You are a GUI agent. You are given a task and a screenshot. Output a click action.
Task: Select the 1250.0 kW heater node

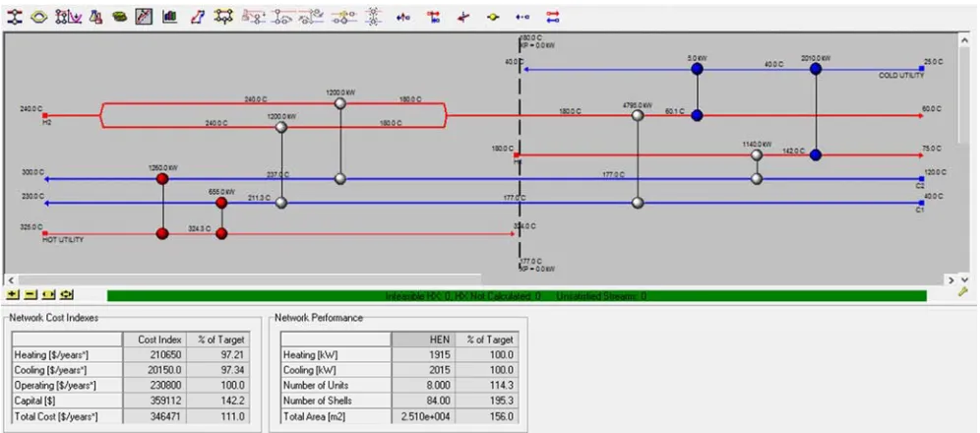[x=162, y=179]
